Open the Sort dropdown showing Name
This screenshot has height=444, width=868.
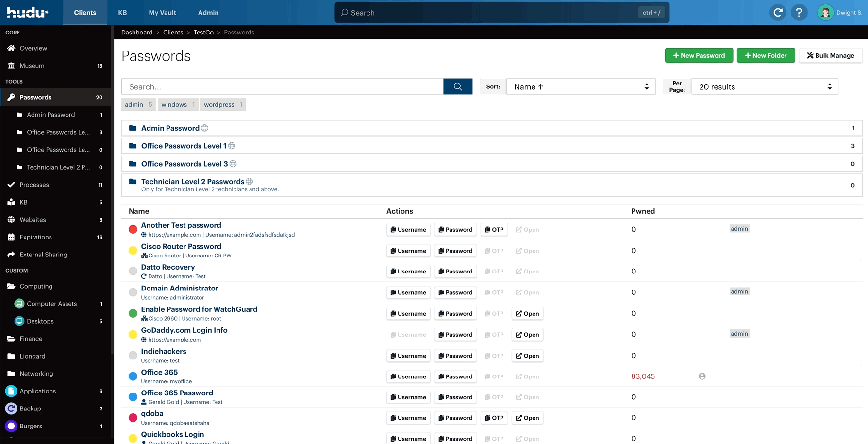coord(581,86)
